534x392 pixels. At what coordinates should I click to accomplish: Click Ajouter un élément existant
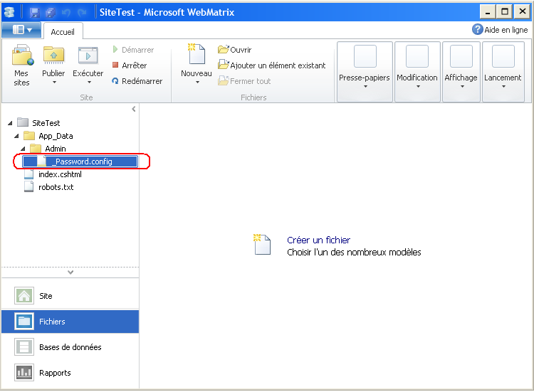(278, 65)
